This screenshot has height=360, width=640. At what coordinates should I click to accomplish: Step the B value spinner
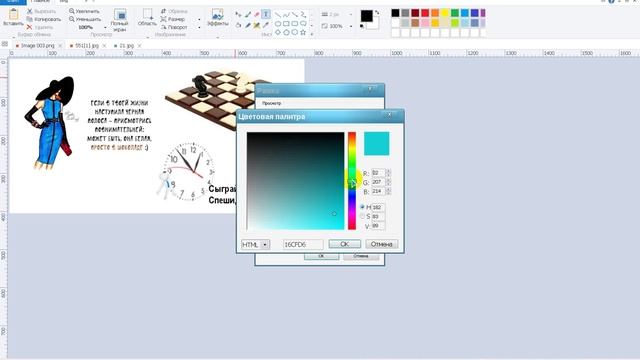(x=388, y=191)
